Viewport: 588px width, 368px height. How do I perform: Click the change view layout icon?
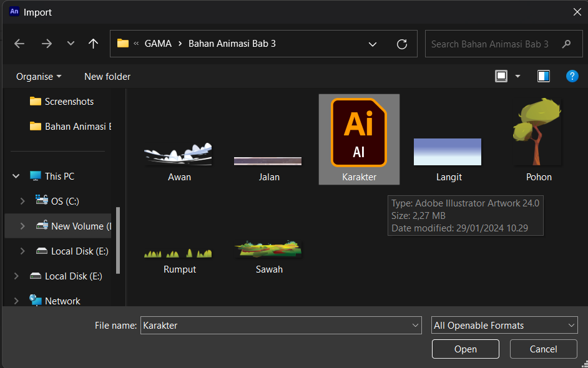coord(501,77)
